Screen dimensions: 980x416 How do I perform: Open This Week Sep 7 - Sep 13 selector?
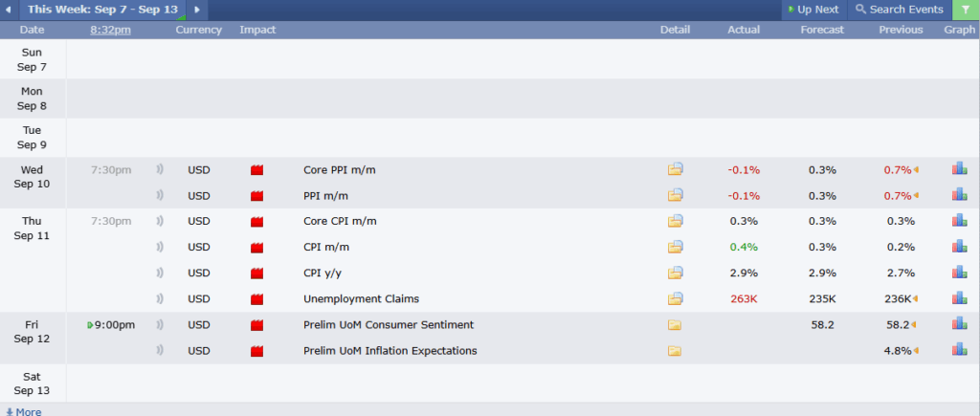[102, 10]
